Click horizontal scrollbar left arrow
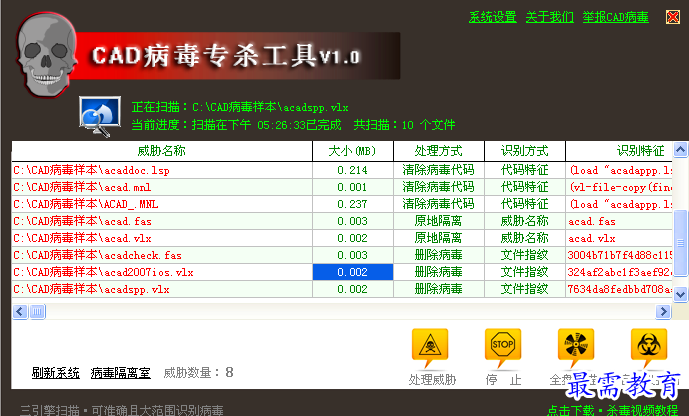This screenshot has width=689, height=416. click(x=20, y=311)
